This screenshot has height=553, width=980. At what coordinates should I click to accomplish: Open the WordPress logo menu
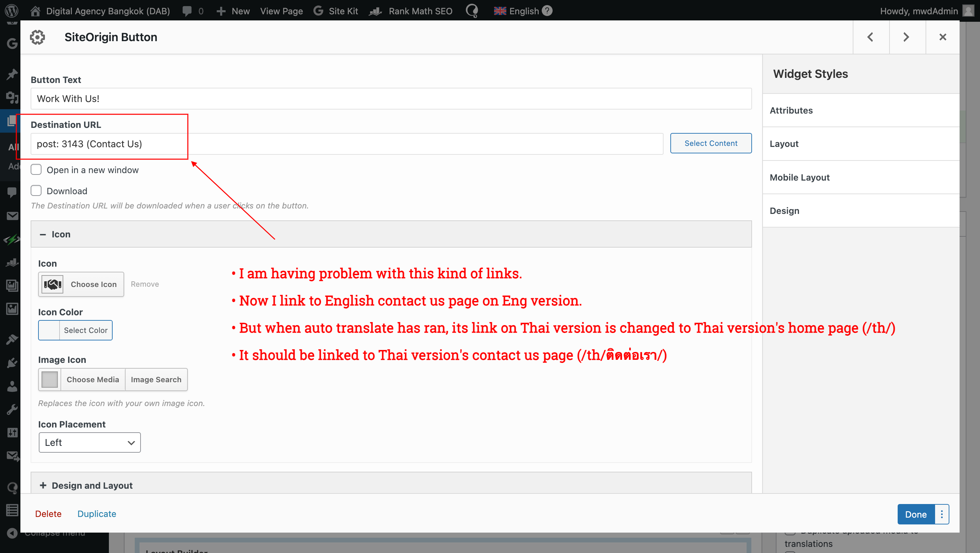12,11
